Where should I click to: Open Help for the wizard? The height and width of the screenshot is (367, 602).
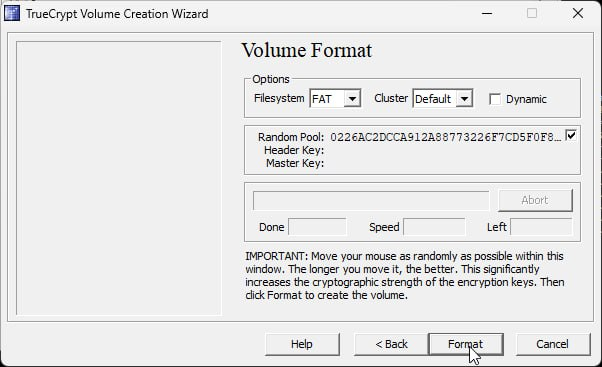[302, 344]
